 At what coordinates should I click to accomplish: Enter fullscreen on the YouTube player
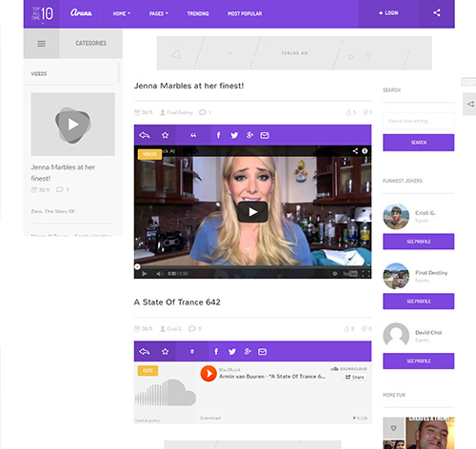366,273
